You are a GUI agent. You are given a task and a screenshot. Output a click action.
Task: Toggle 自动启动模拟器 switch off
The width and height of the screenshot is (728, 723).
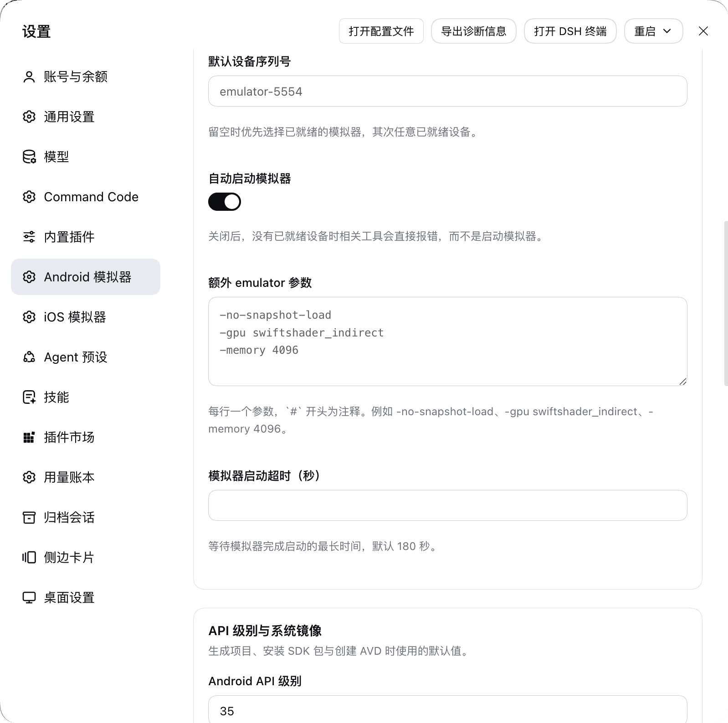tap(225, 202)
